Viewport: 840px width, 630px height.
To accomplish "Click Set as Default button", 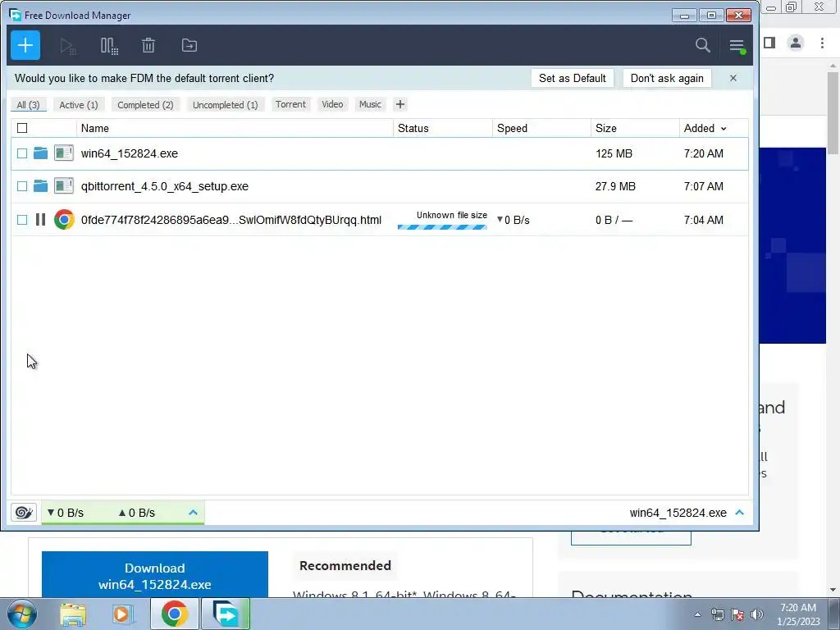I will click(572, 78).
